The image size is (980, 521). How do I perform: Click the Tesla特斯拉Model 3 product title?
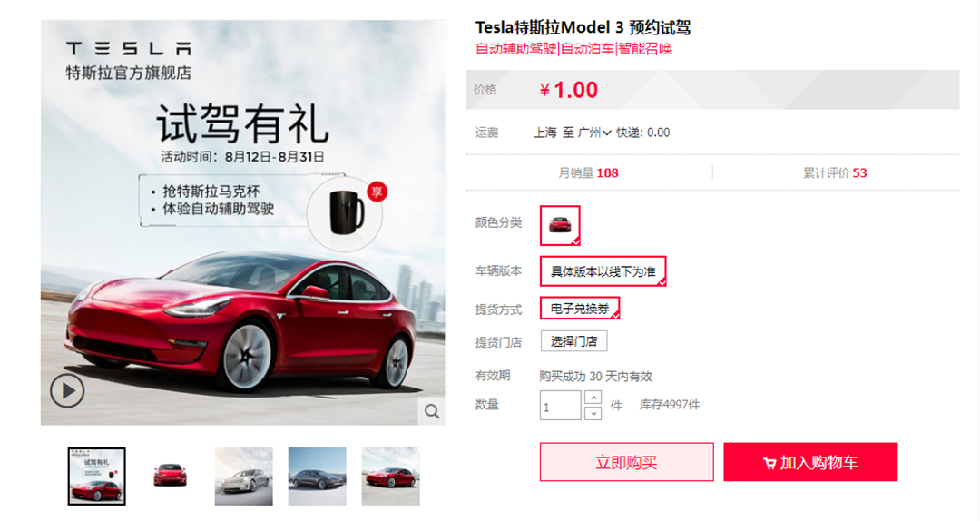583,27
